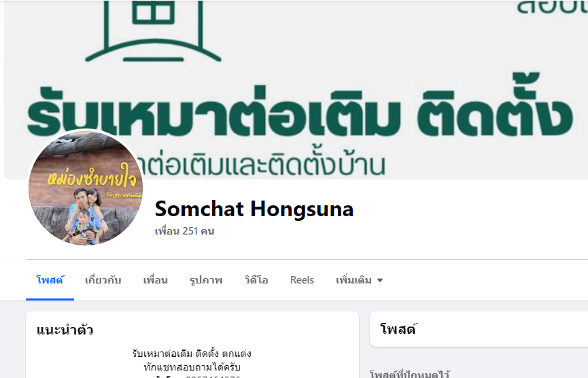Click the large รับเหมาต่อเติม ติดตั้ง cover headline

(300, 109)
